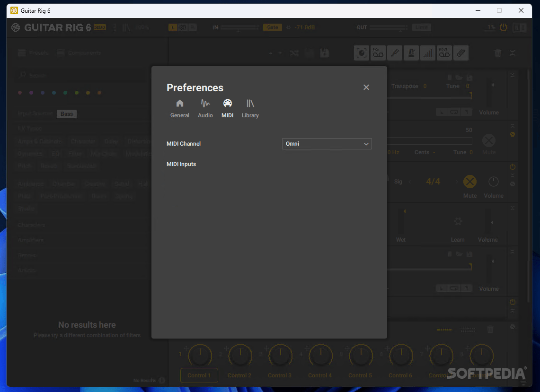Load the previous preset with up arrow
The width and height of the screenshot is (540, 392).
(x=271, y=53)
